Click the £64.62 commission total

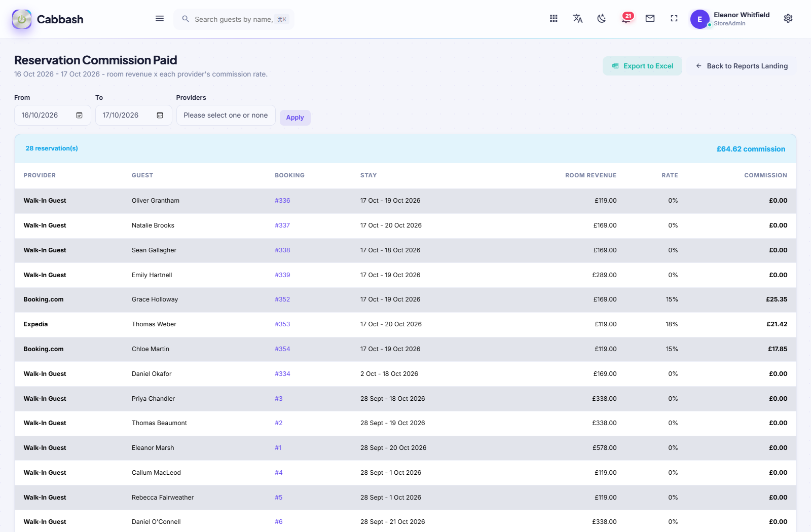click(751, 149)
